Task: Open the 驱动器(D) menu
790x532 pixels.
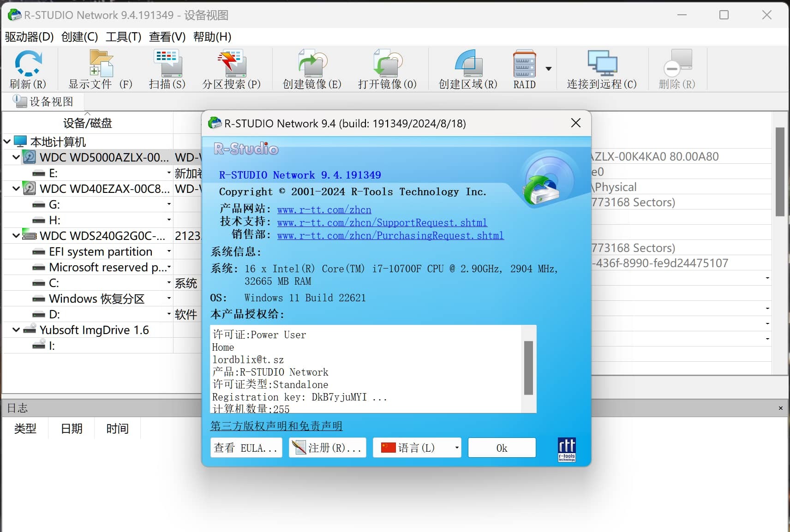Action: [x=30, y=37]
